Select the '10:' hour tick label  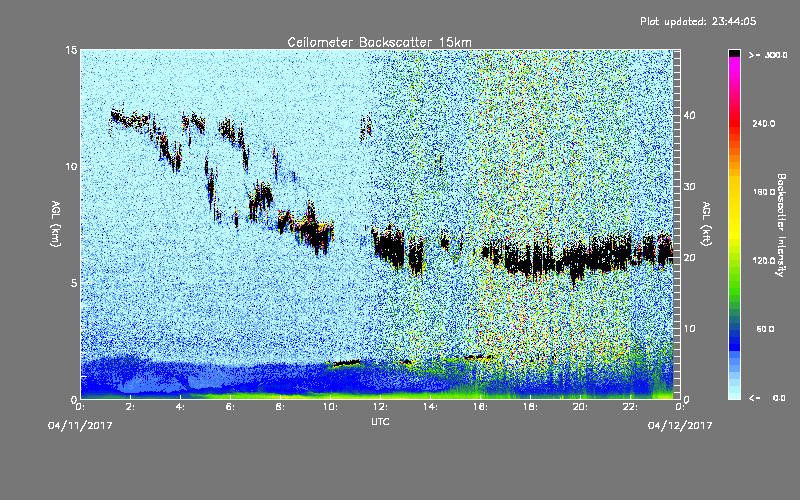pos(330,407)
